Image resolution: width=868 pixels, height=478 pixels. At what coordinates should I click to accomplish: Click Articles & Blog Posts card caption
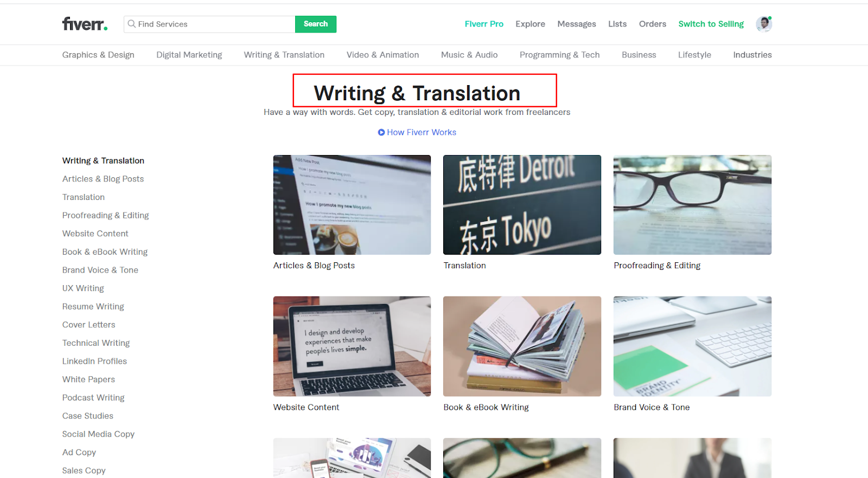pos(314,266)
